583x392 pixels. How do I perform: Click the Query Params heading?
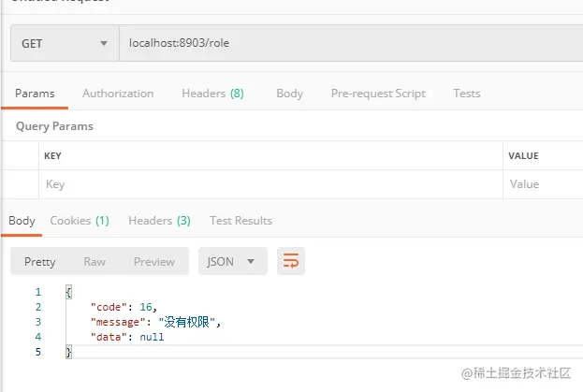[x=54, y=126]
